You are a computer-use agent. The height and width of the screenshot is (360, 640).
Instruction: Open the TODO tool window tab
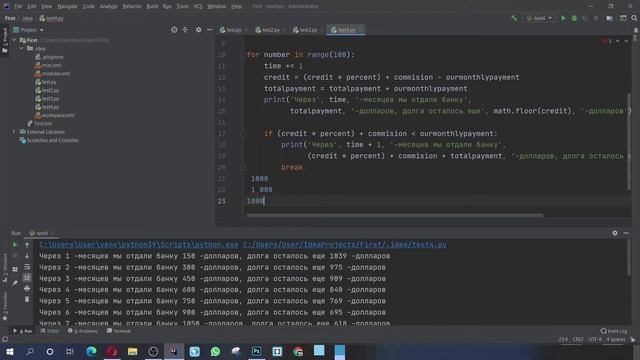point(49,331)
